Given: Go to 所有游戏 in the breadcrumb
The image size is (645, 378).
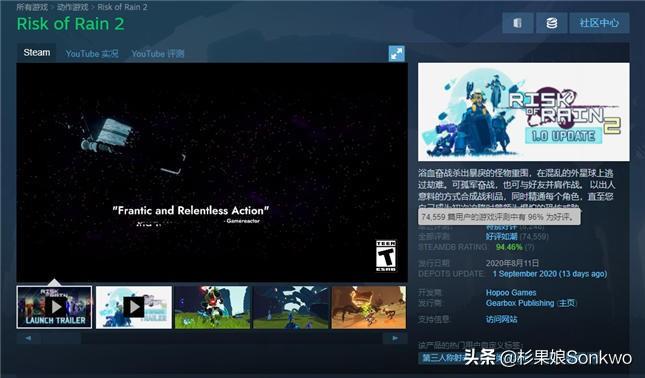Looking at the screenshot, I should [32, 7].
